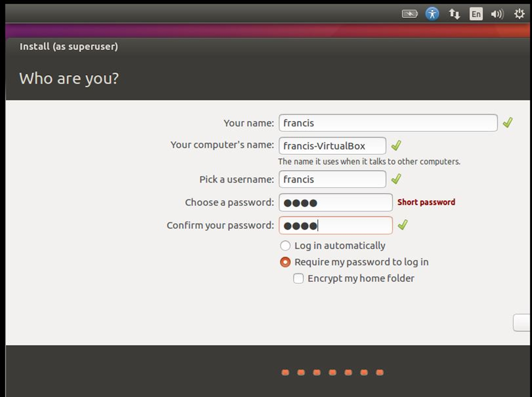Click the Who are you? heading
The height and width of the screenshot is (397, 532).
click(x=69, y=79)
